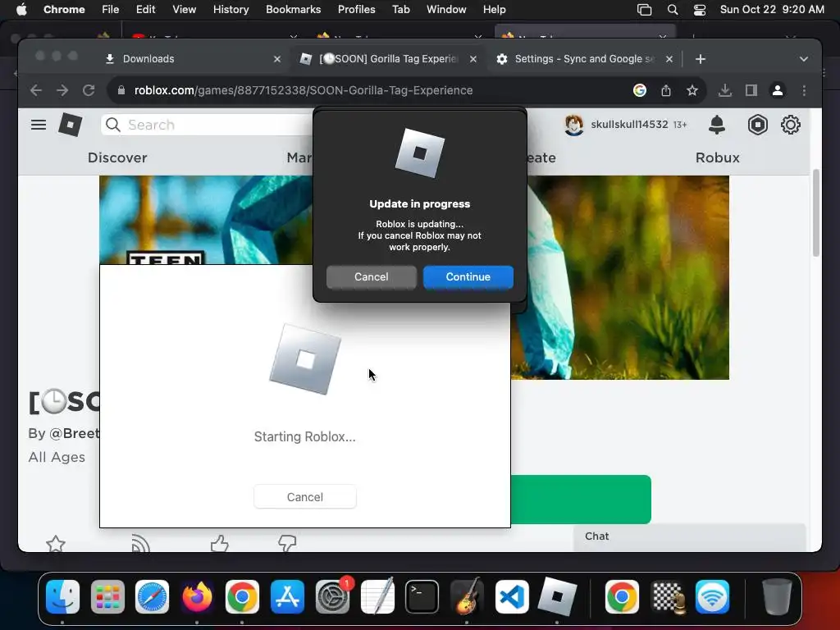Go forward in Chrome
840x630 pixels.
pyautogui.click(x=62, y=90)
